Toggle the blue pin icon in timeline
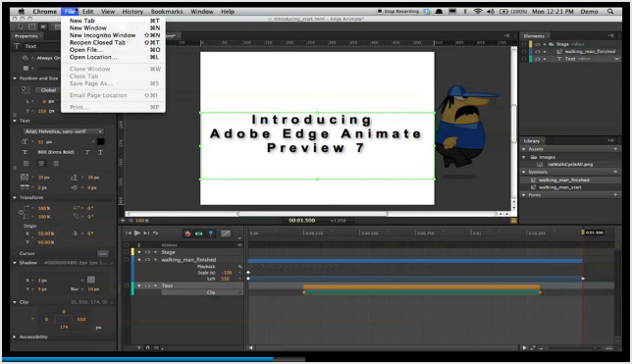 pyautogui.click(x=211, y=234)
